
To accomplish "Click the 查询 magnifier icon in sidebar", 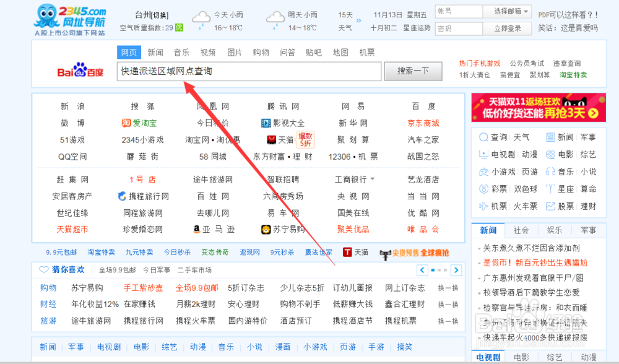I will click(x=483, y=137).
